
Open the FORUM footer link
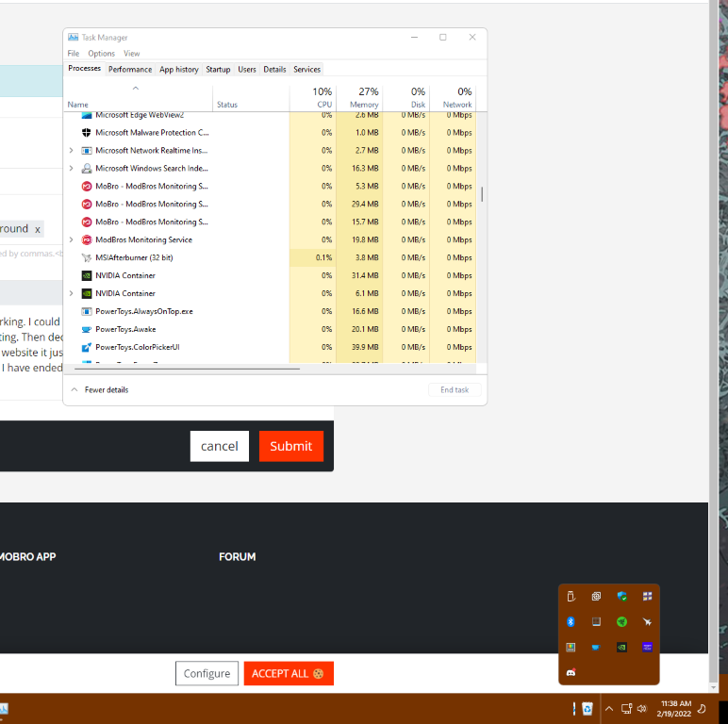[238, 557]
